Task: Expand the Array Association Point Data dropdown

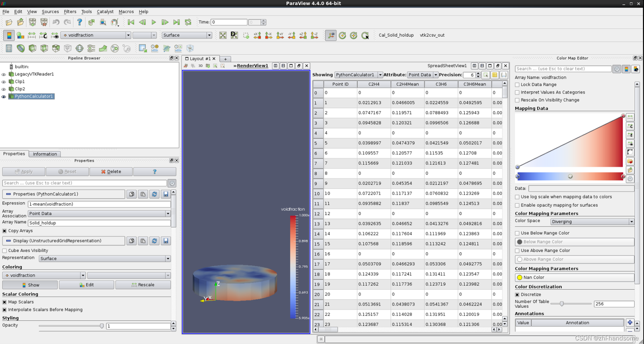Action: click(99, 214)
